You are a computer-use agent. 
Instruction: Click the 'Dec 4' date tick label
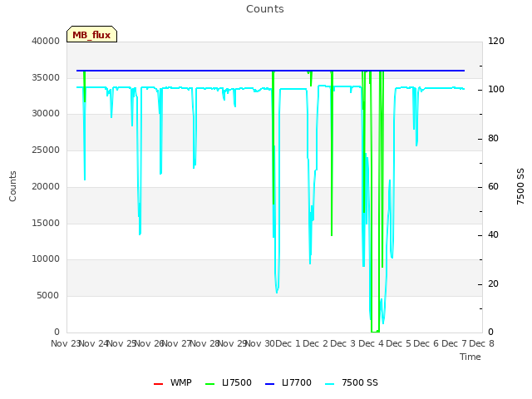[x=372, y=343]
